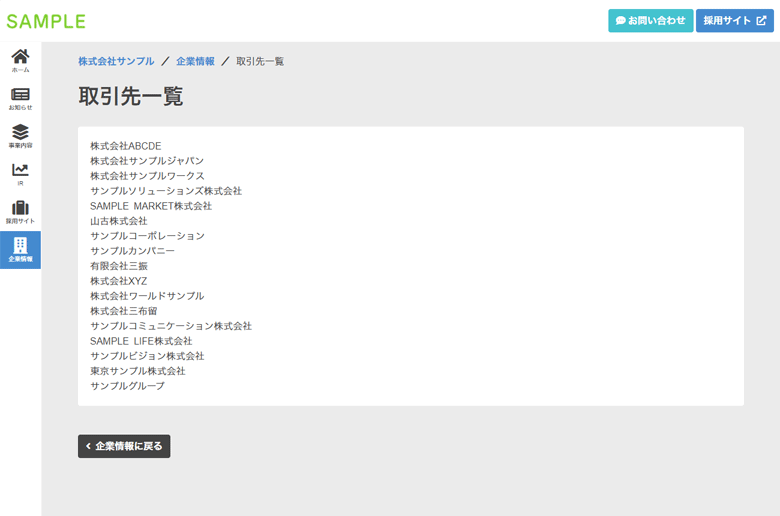The height and width of the screenshot is (516, 780).
Task: Click the 取引先一覧 breadcrumb item
Action: pos(260,62)
